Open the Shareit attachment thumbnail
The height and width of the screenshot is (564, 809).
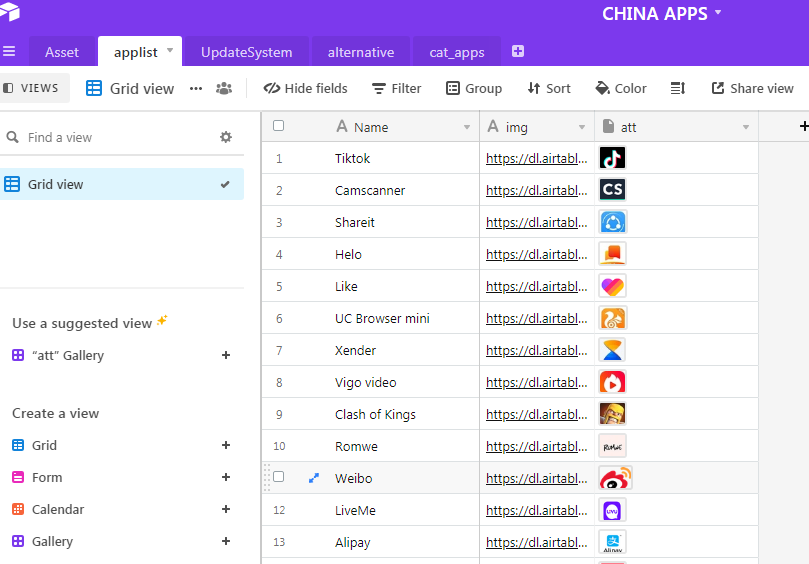coord(612,222)
